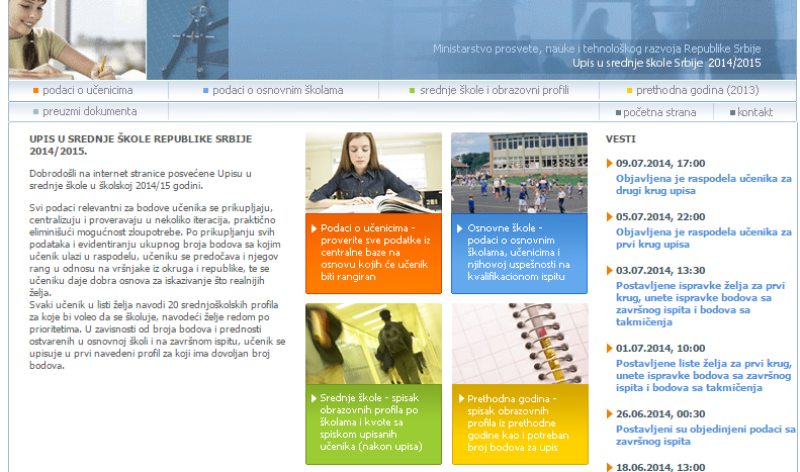Click the school playground photo thumbnail

coord(519,173)
